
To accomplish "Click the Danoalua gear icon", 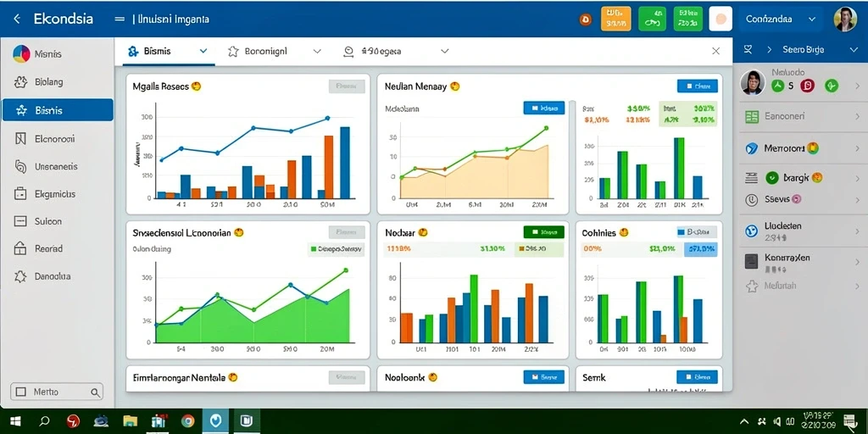I will pyautogui.click(x=20, y=276).
